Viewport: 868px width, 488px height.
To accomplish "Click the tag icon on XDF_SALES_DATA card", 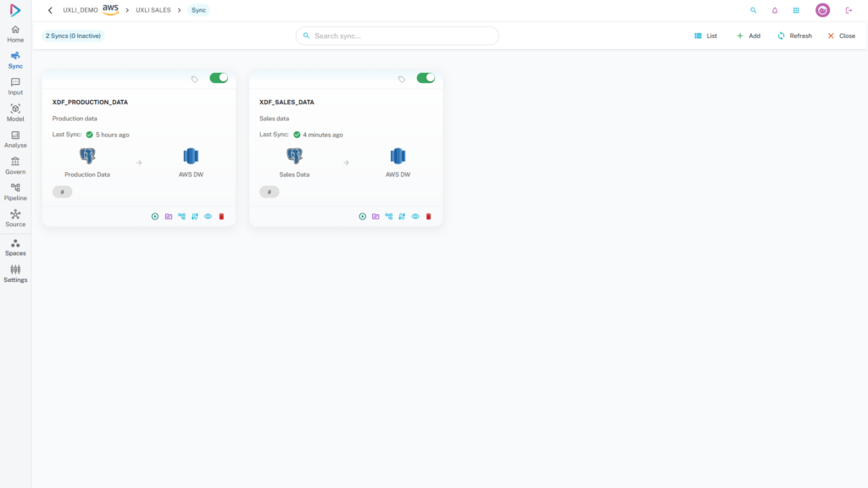I will (402, 79).
